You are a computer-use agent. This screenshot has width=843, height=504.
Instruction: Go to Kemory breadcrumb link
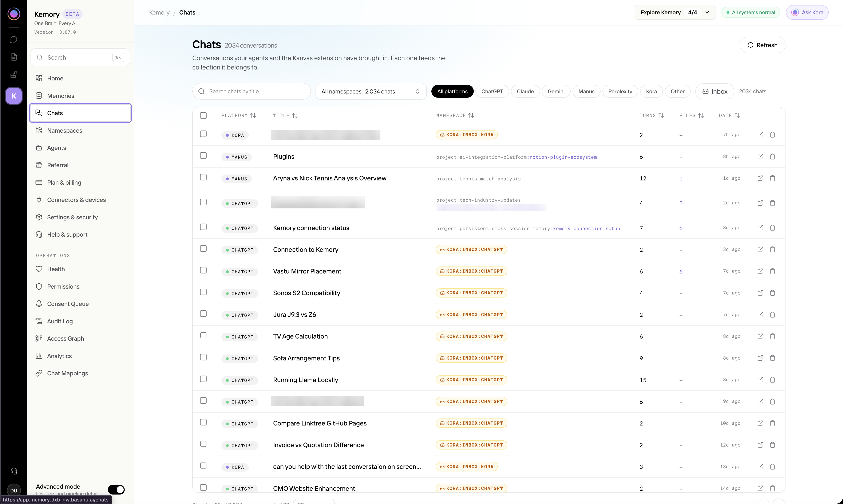coord(159,13)
